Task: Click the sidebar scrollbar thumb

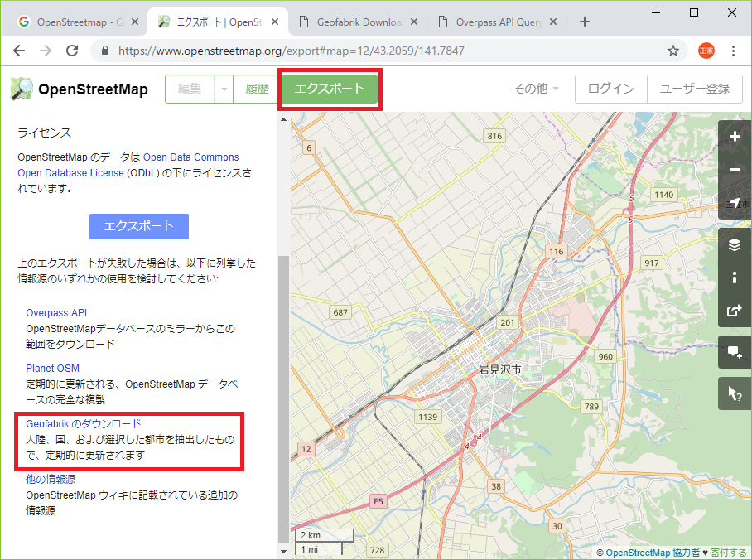Action: point(283,398)
